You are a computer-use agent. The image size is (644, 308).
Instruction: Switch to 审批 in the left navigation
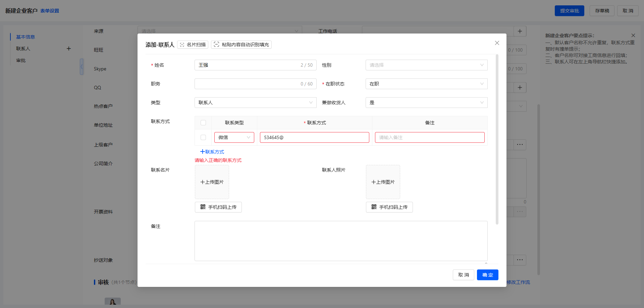(21, 60)
